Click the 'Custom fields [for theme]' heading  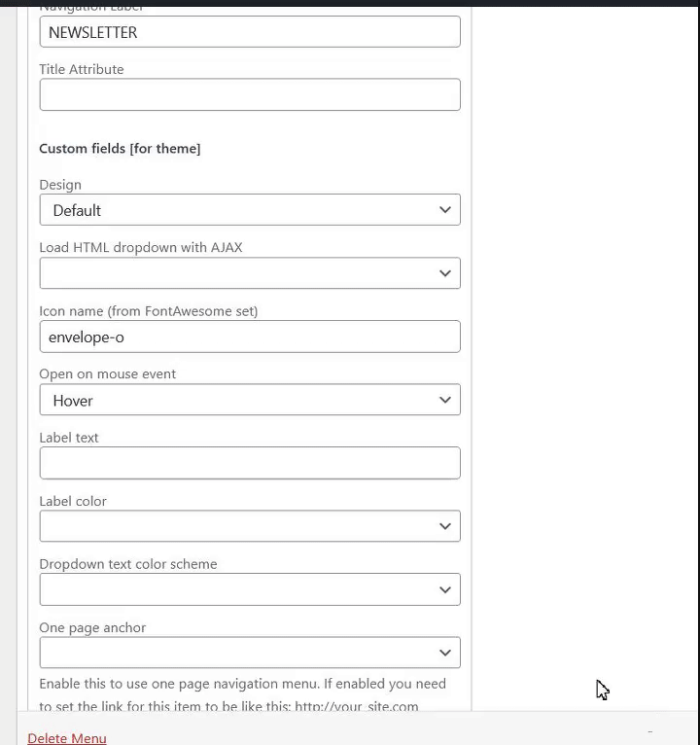click(x=120, y=149)
